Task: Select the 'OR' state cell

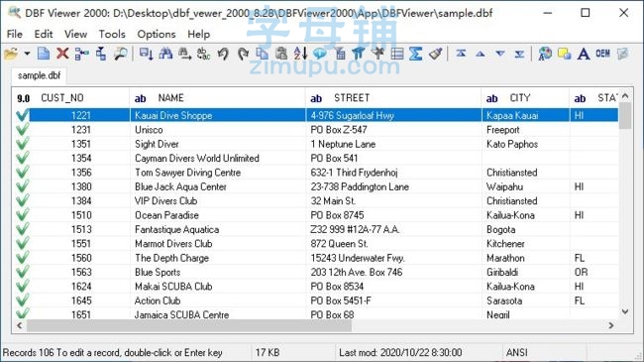Action: coord(593,272)
